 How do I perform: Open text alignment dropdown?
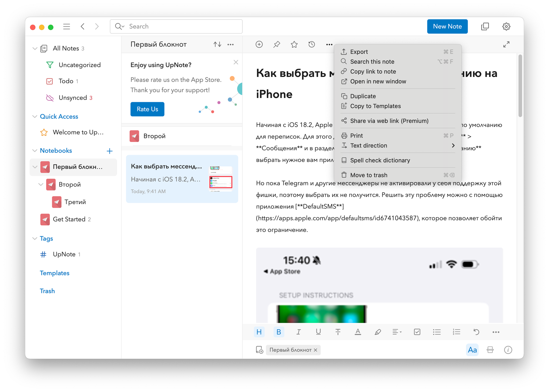(397, 332)
